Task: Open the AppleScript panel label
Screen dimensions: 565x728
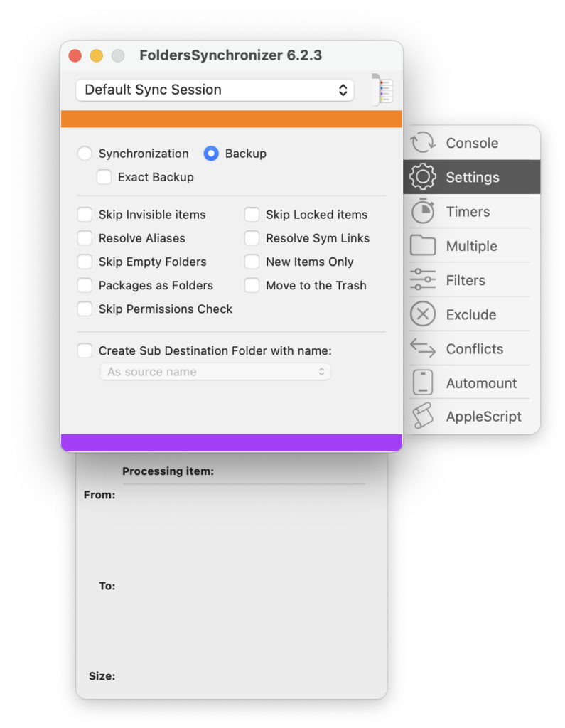Action: [x=484, y=417]
